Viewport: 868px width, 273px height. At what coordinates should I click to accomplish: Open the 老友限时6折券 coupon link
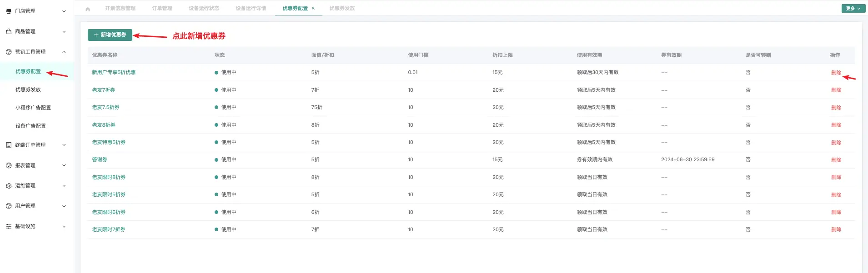click(109, 212)
